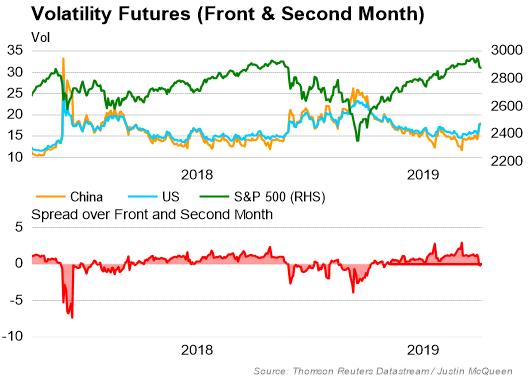The width and height of the screenshot is (529, 378).
Task: Click the orange China volatility spike peak
Action: (63, 60)
